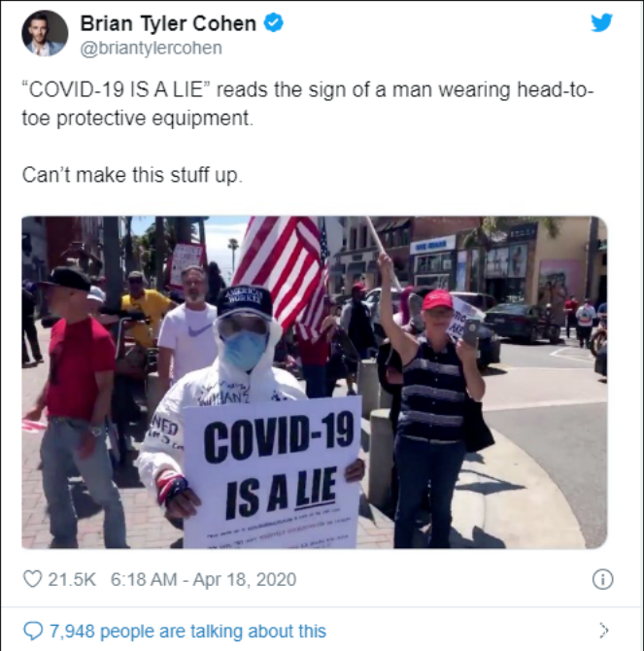This screenshot has width=644, height=651.
Task: Click the blue face mask in the video
Action: (x=245, y=351)
